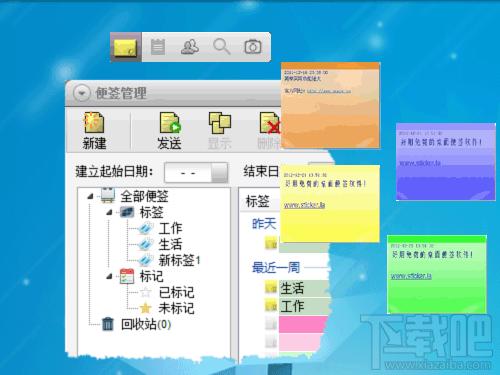Select the 生活 tag in tree
The width and height of the screenshot is (500, 375).
[170, 244]
